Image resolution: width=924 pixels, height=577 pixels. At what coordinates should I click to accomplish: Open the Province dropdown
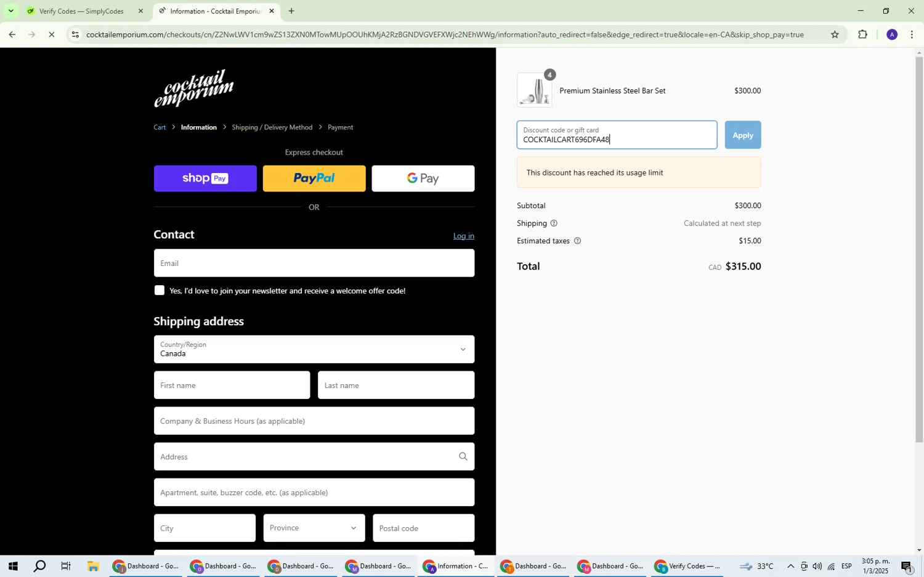[314, 528]
